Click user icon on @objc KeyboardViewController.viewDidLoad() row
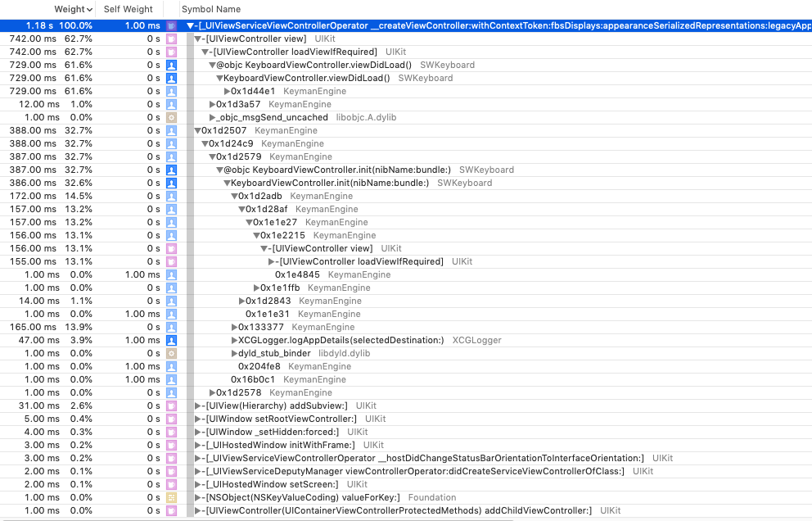Viewport: 812px width, 521px height. point(171,65)
